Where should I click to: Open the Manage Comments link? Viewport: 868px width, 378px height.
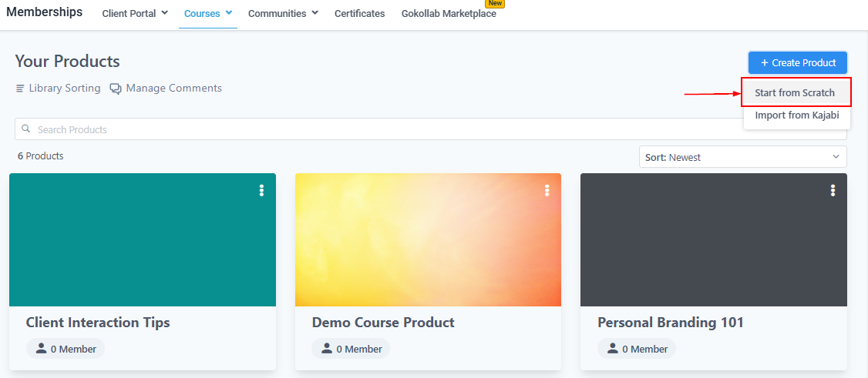pos(173,89)
